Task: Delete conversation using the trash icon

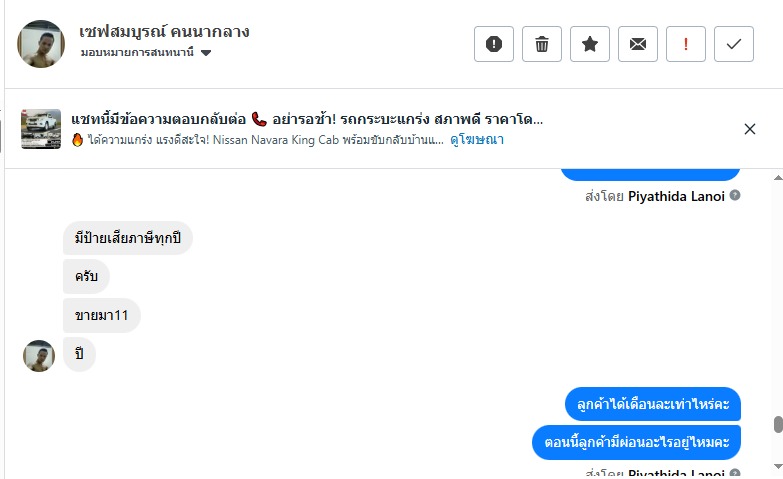Action: coord(542,44)
